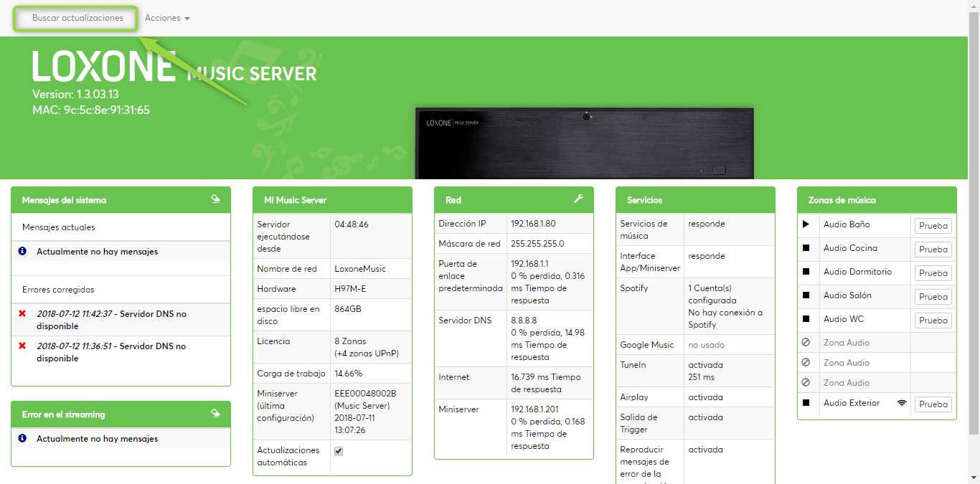Click the red X on the 11:42:37 DNS error
Image resolution: width=980 pixels, height=484 pixels.
22,314
